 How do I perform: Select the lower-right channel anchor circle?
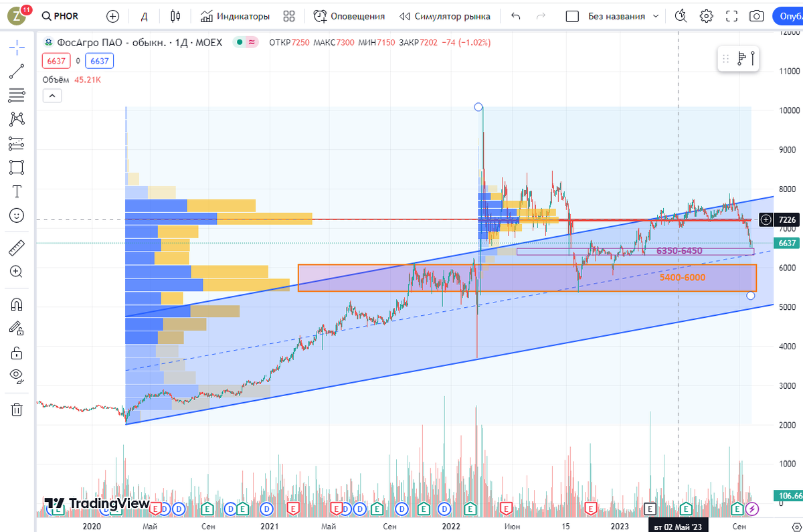751,295
